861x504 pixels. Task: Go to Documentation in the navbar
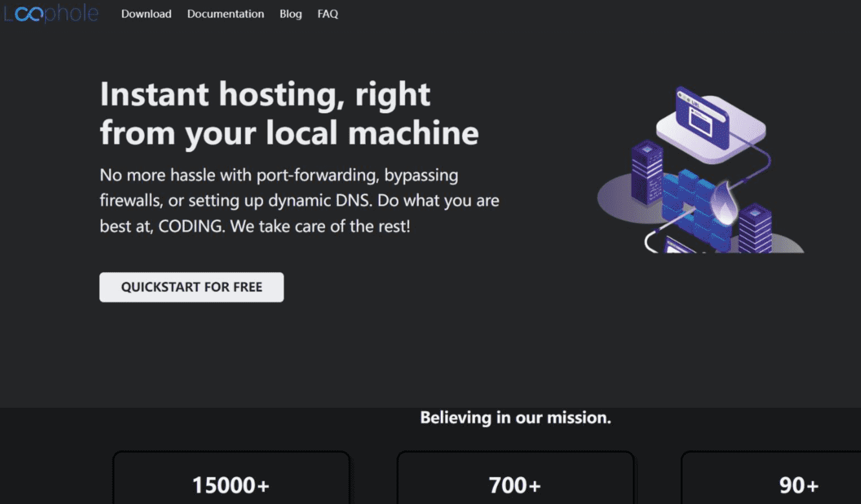pyautogui.click(x=226, y=14)
